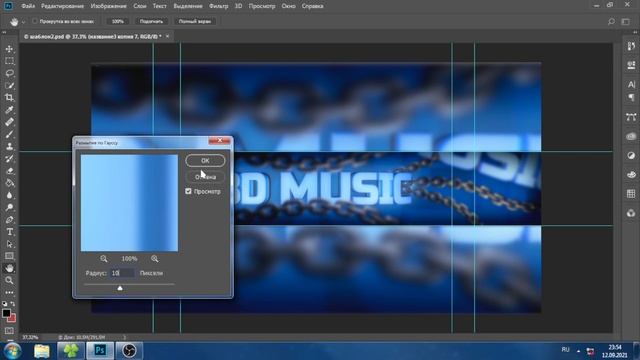Open the Paragraph panel icon
This screenshot has width=640, height=360.
tap(631, 98)
